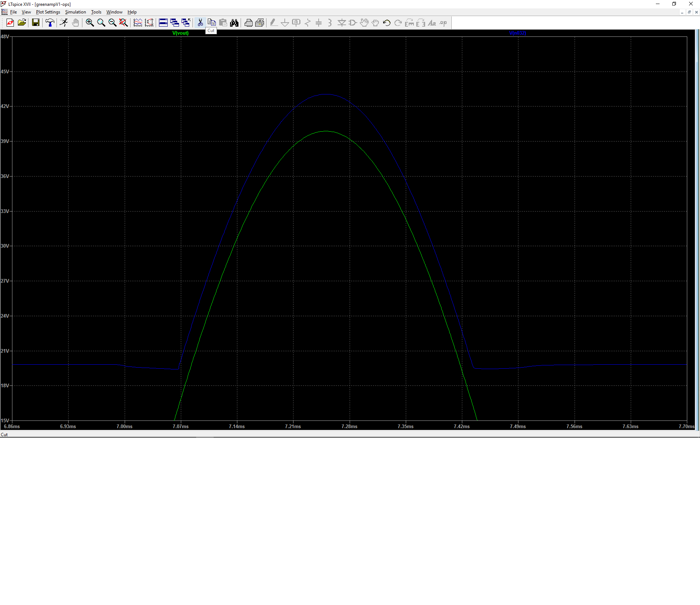
Task: Click the Find binoculars icon
Action: (234, 23)
